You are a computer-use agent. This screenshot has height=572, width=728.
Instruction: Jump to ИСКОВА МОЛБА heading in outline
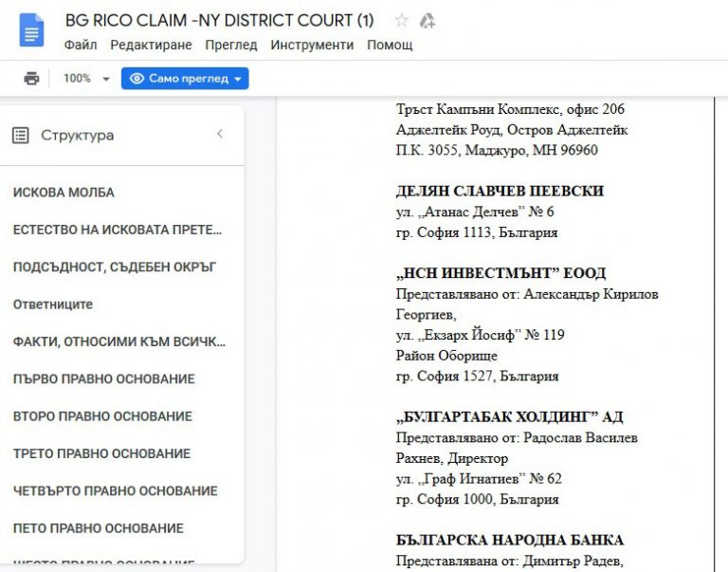coord(64,193)
